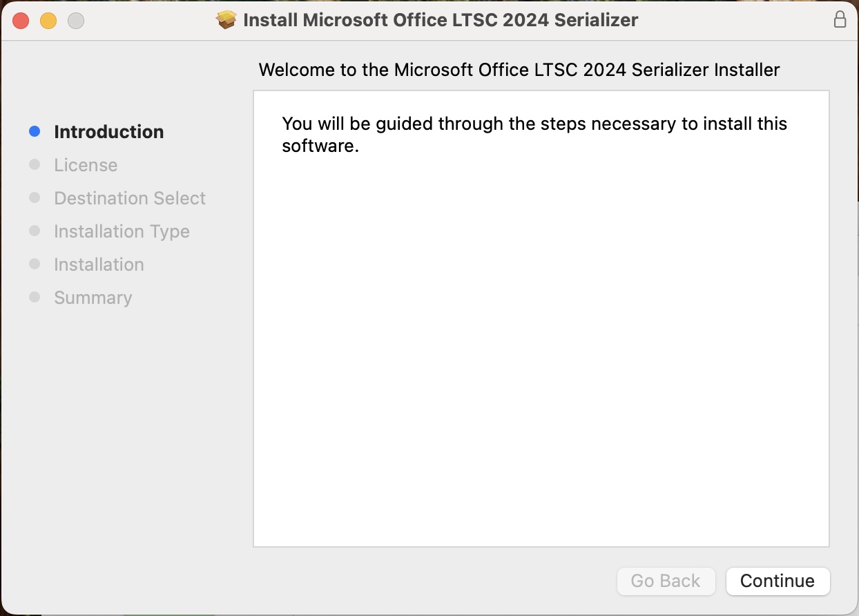Click the gray bullet beside Destination Select
The height and width of the screenshot is (616, 859).
click(35, 198)
